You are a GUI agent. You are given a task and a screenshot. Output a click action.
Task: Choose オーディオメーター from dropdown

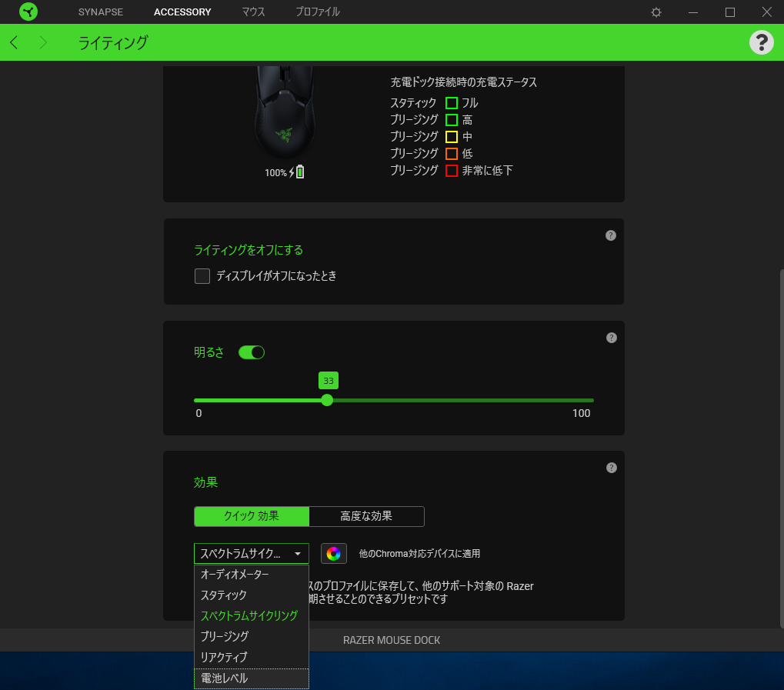pos(252,575)
